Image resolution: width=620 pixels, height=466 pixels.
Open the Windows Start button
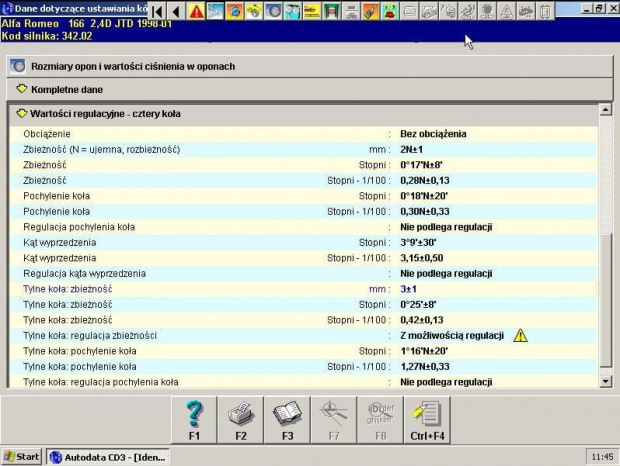tap(22, 457)
